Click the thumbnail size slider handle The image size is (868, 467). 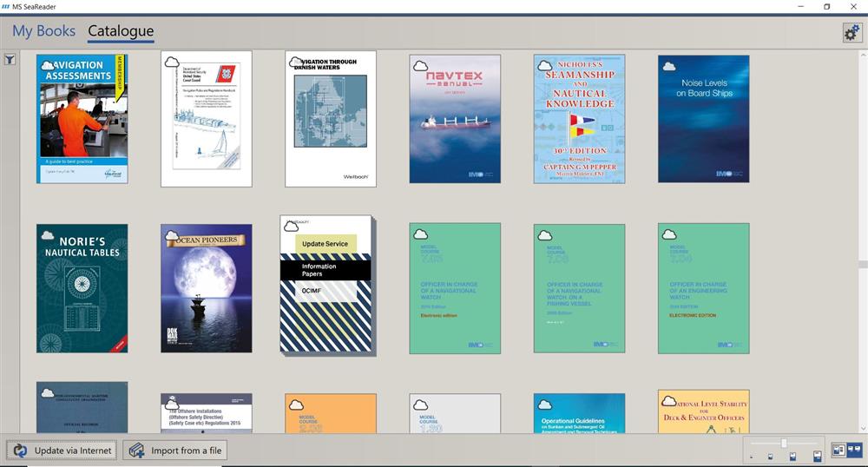click(784, 444)
